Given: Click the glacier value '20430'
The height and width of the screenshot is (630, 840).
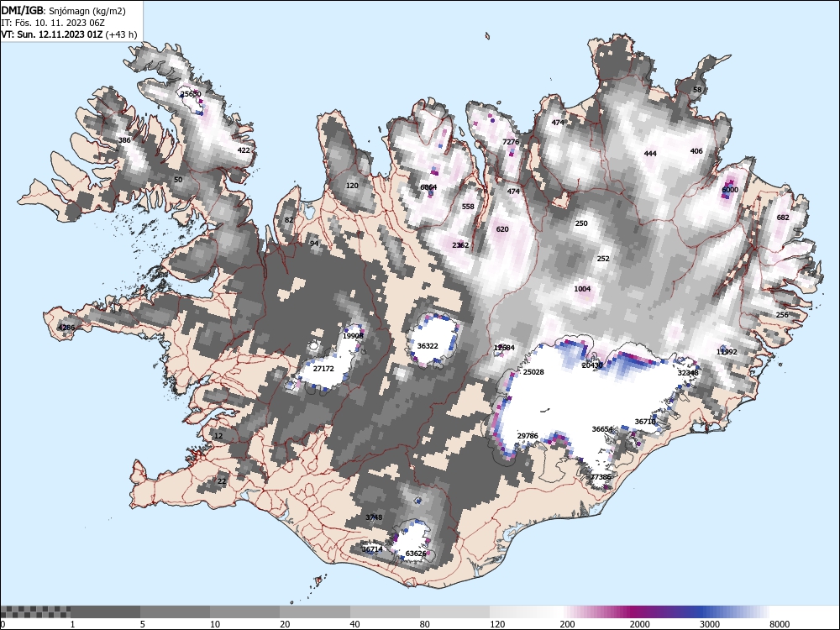Looking at the screenshot, I should 592,365.
